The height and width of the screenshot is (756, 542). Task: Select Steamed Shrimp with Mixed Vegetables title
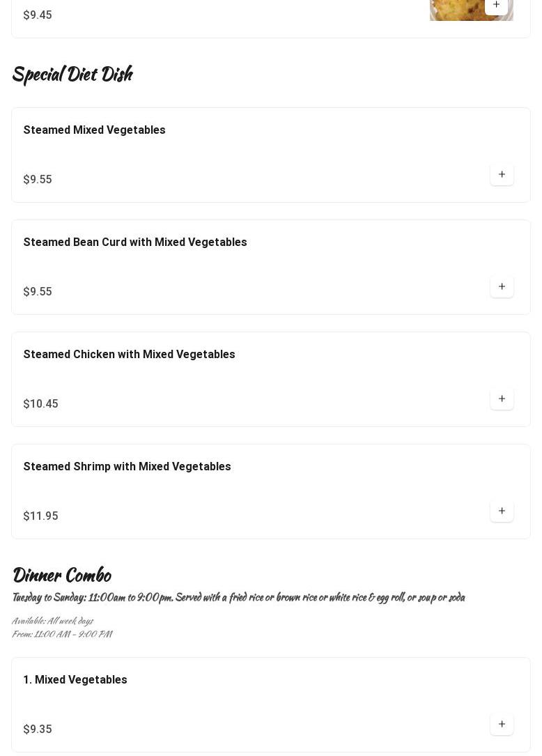(x=127, y=467)
